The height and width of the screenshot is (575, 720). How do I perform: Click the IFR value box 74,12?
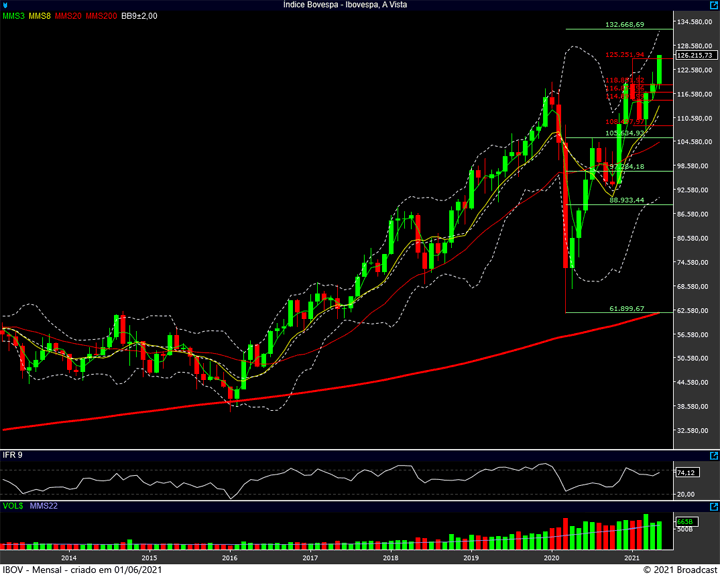(x=685, y=472)
